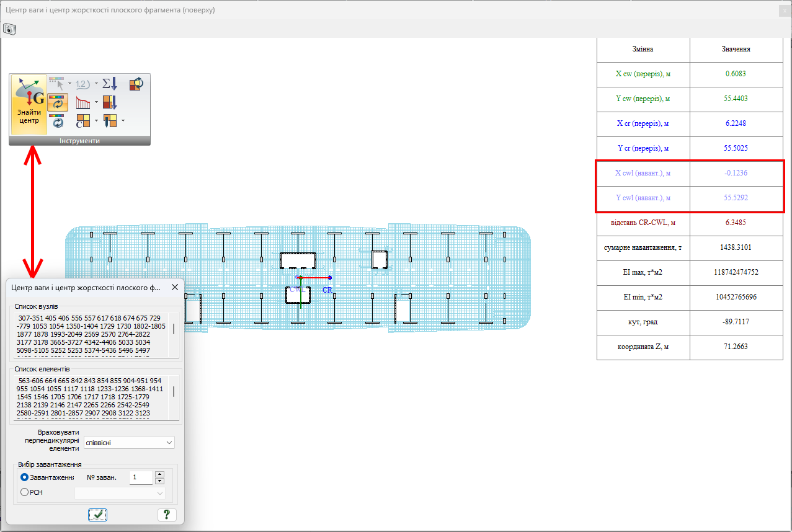
Task: Click the red diagram curve icon
Action: point(82,102)
